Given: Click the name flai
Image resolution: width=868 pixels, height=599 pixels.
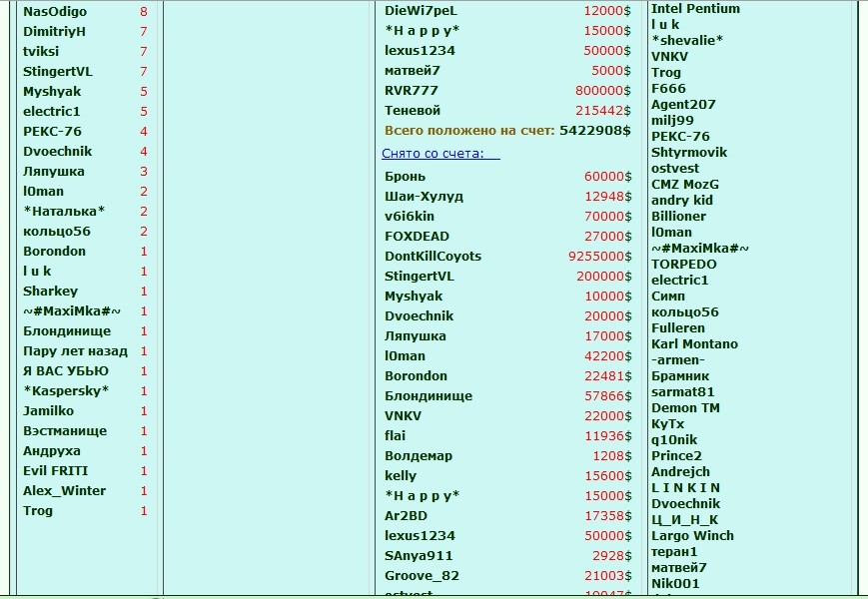Looking at the screenshot, I should [396, 436].
